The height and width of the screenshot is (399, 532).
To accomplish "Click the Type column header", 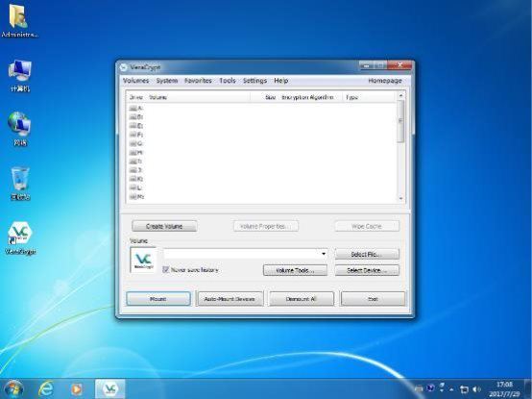I will tap(369, 97).
